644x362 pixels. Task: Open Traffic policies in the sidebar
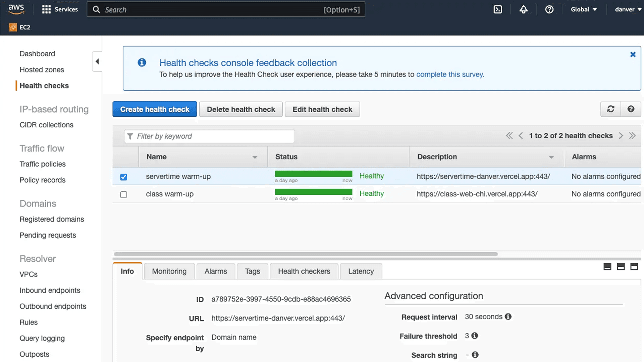coord(43,164)
